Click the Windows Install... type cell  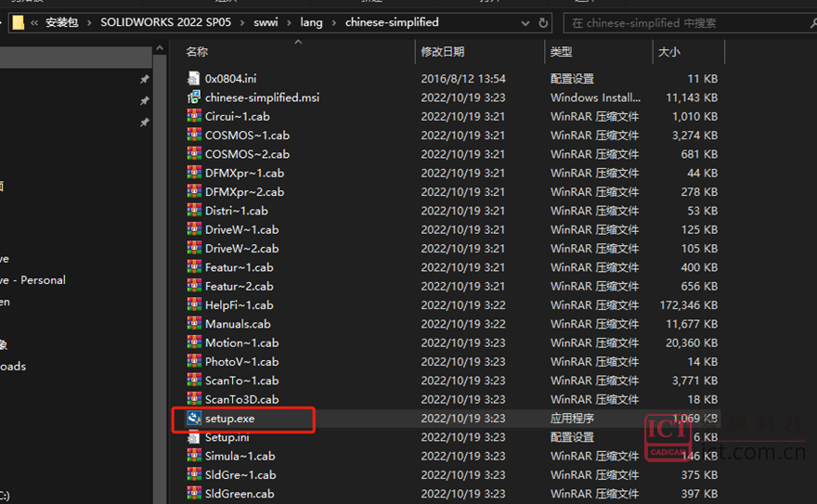[595, 97]
